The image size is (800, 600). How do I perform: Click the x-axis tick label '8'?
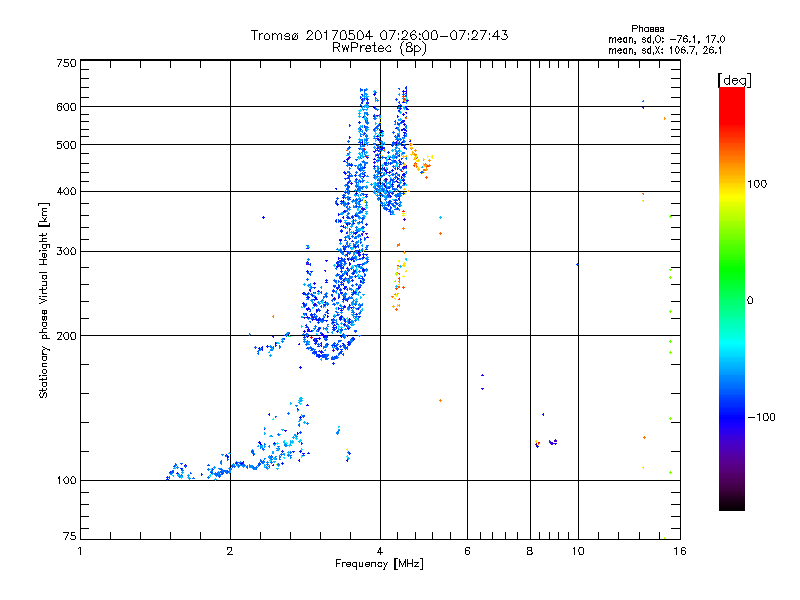530,551
